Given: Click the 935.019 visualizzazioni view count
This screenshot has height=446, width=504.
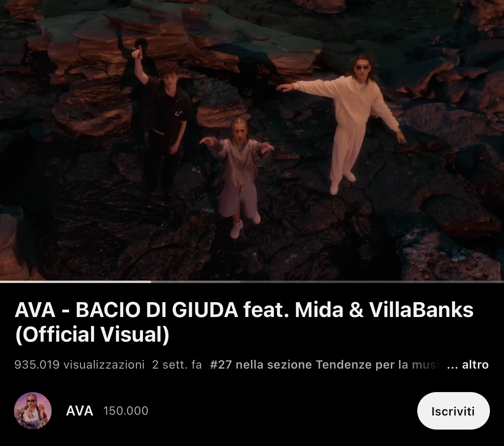Looking at the screenshot, I should (79, 365).
